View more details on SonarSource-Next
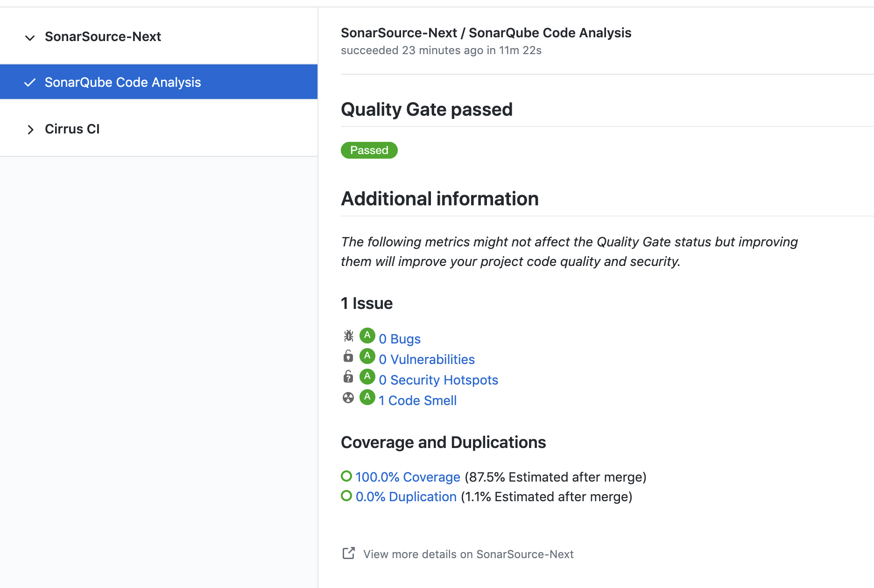 (468, 554)
